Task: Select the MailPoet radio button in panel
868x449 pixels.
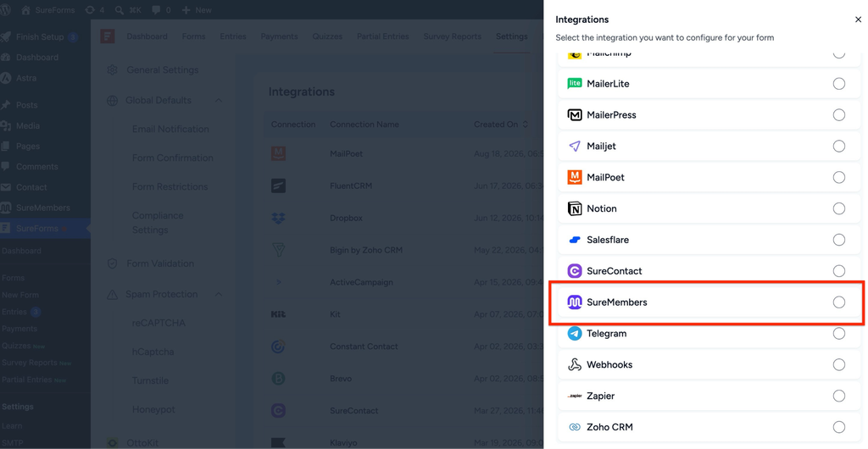Action: point(838,178)
